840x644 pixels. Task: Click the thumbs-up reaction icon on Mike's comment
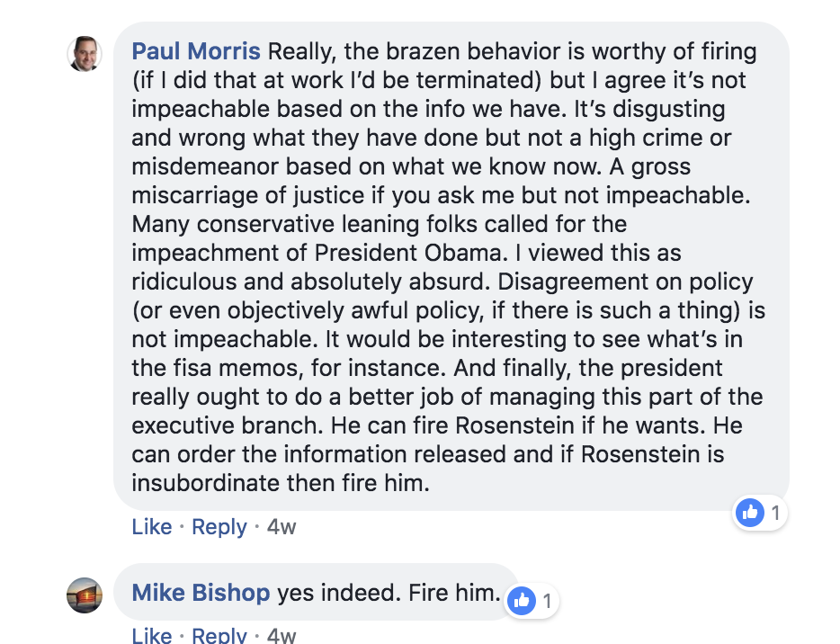522,601
